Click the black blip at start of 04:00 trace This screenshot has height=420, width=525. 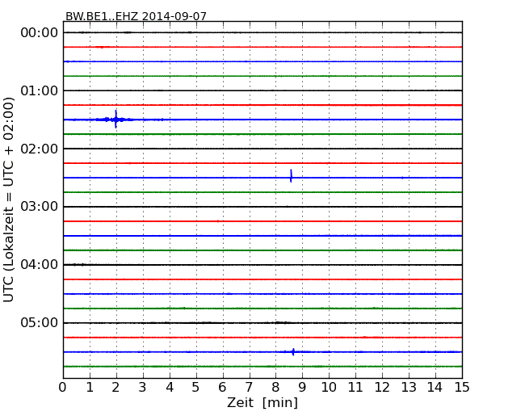click(79, 265)
